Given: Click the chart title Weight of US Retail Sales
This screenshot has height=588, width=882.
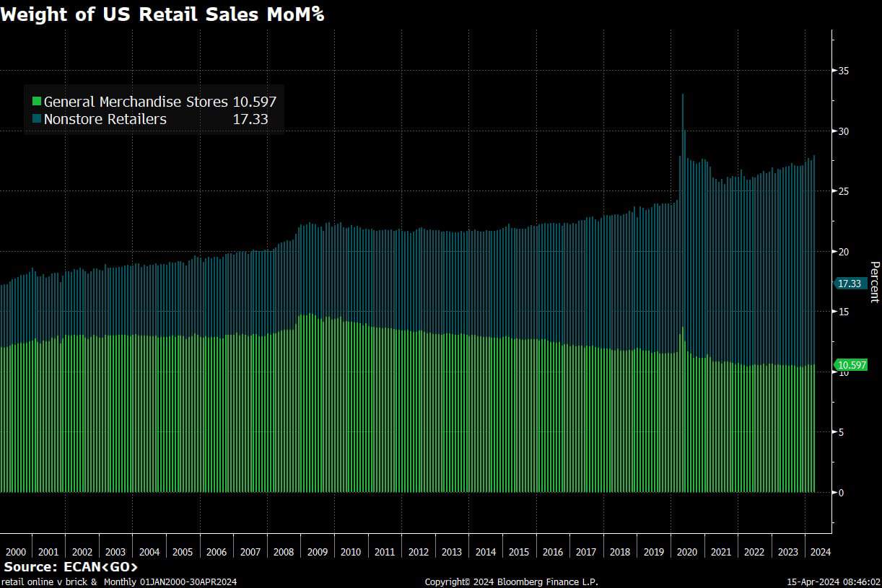Looking at the screenshot, I should 162,14.
